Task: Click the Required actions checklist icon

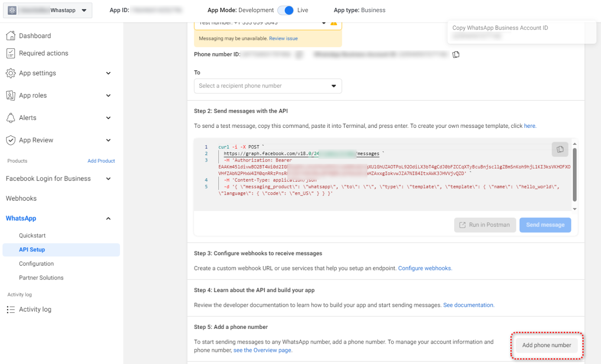Action: tap(11, 53)
